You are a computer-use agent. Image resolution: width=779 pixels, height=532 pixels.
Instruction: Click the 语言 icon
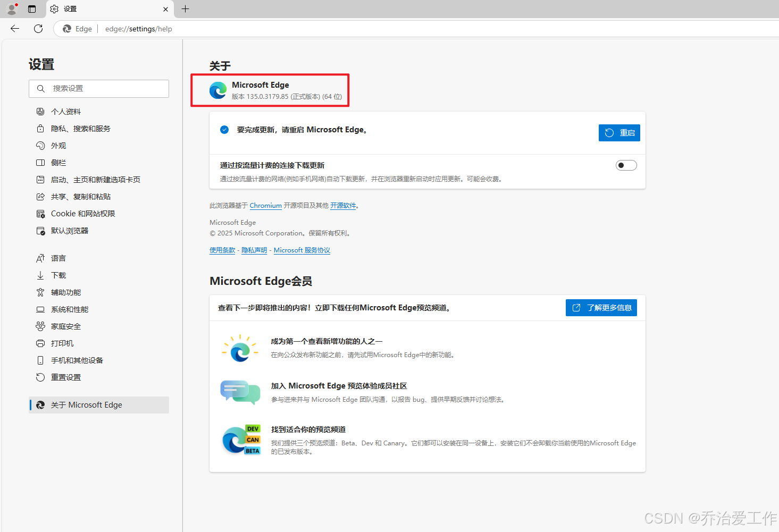pyautogui.click(x=40, y=258)
